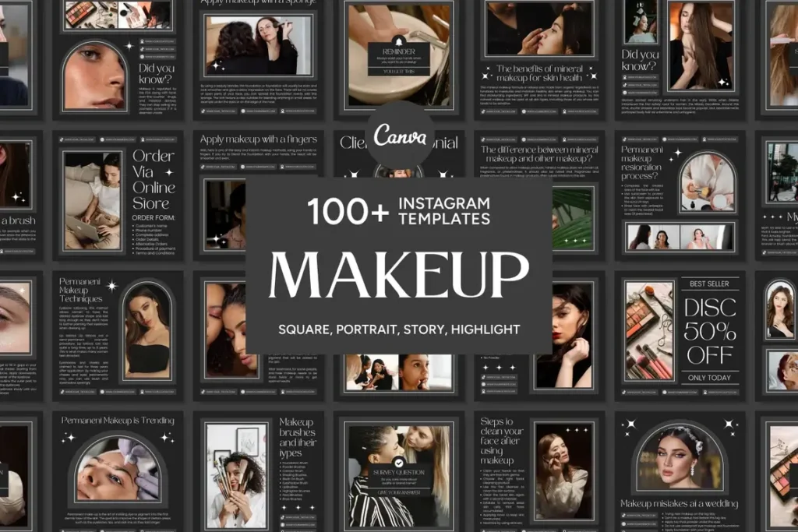The image size is (798, 532).
Task: Click the ONLY TODAY label
Action: pyautogui.click(x=709, y=378)
